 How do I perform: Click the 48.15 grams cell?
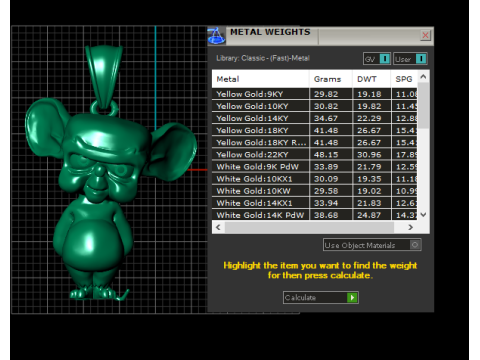[331, 155]
